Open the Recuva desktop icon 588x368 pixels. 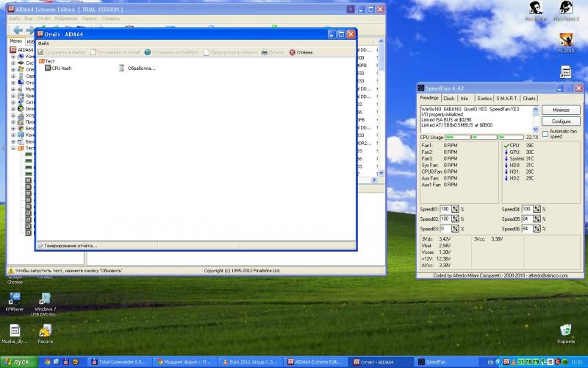[45, 334]
